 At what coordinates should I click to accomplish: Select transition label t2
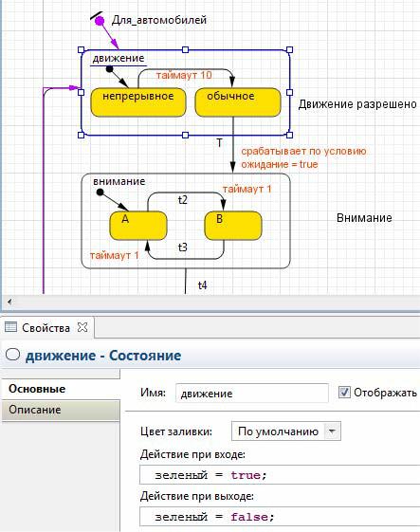[183, 200]
